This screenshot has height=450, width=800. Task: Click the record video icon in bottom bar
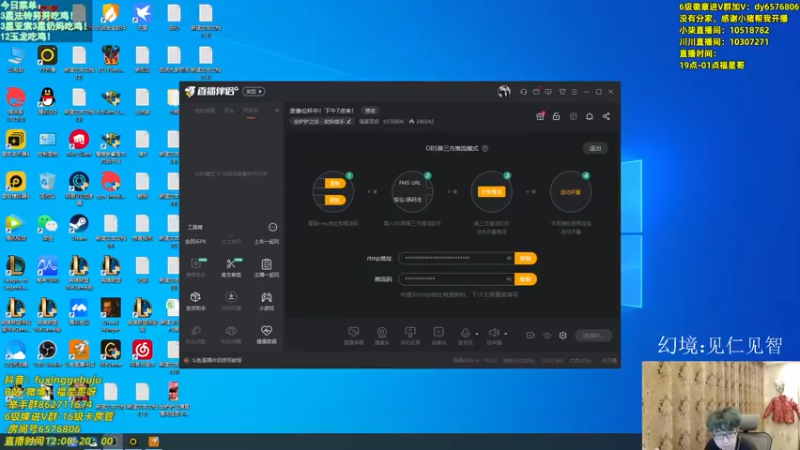point(531,336)
